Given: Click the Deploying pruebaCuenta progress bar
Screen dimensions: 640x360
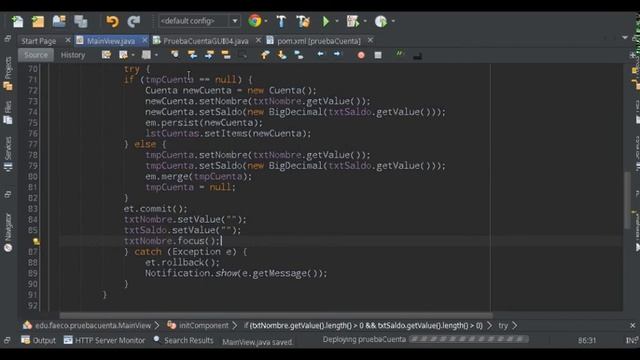Looking at the screenshot, I should pyautogui.click(x=469, y=339).
